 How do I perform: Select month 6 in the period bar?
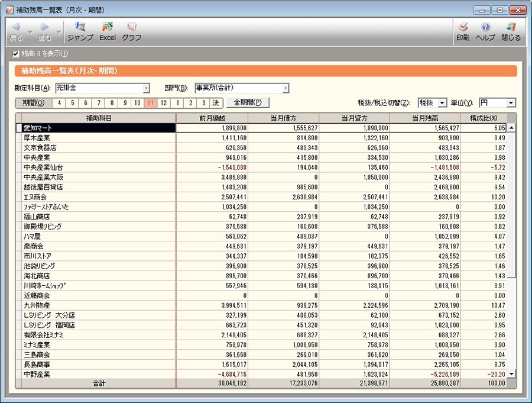click(x=86, y=102)
